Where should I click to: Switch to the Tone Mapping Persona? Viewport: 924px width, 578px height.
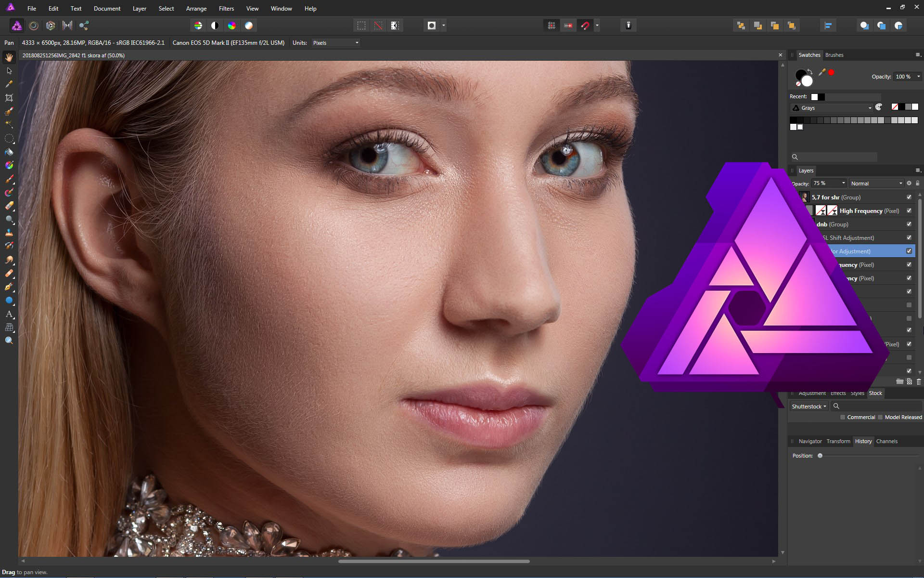(67, 26)
